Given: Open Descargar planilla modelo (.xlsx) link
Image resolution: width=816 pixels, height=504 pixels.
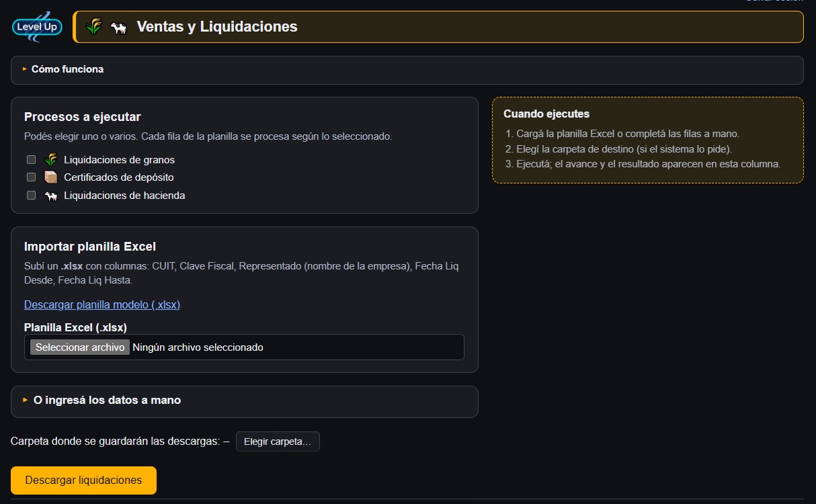Looking at the screenshot, I should pos(102,304).
